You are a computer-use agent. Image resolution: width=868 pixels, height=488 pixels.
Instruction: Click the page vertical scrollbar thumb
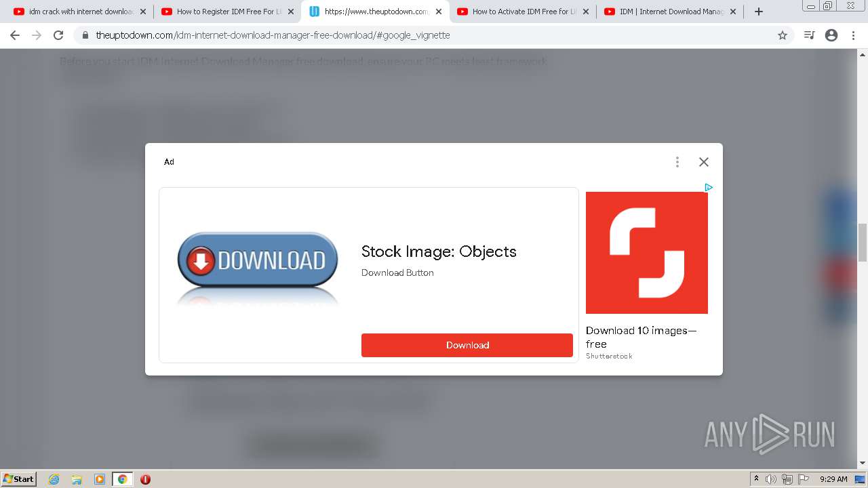pos(863,243)
